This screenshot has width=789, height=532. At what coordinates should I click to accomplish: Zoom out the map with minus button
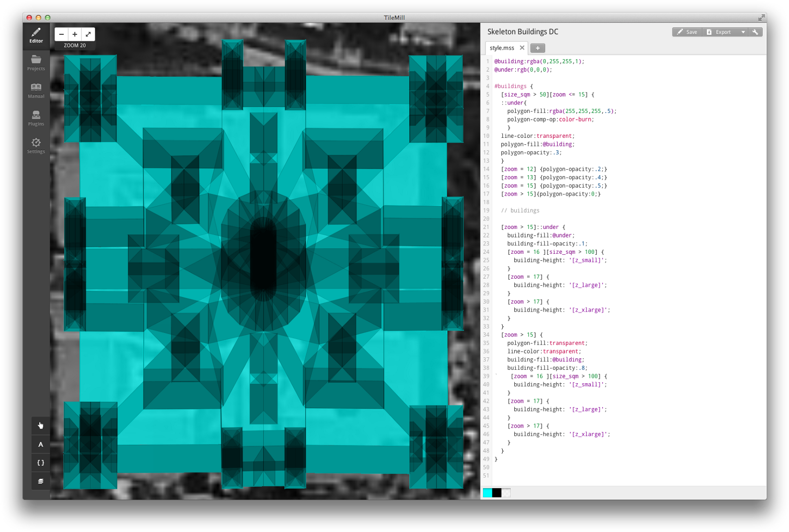(61, 34)
